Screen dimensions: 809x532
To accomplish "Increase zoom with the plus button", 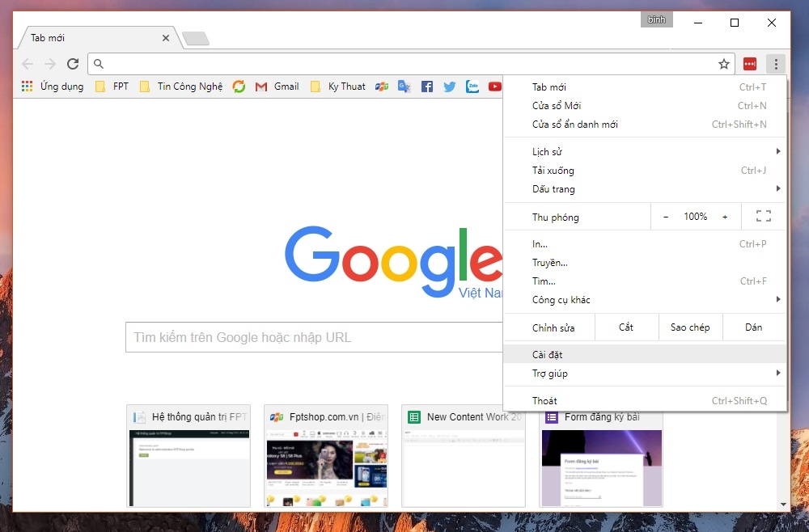I will point(725,217).
